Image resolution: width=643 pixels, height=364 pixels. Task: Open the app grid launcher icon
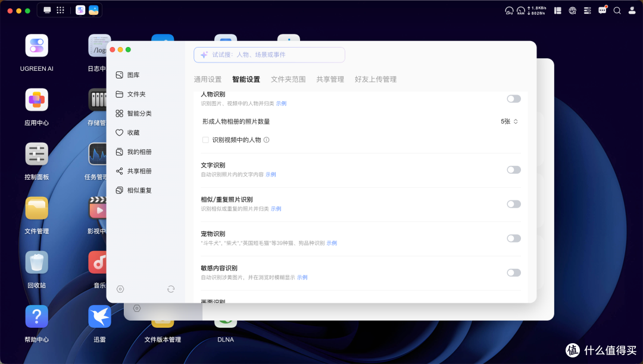[60, 10]
